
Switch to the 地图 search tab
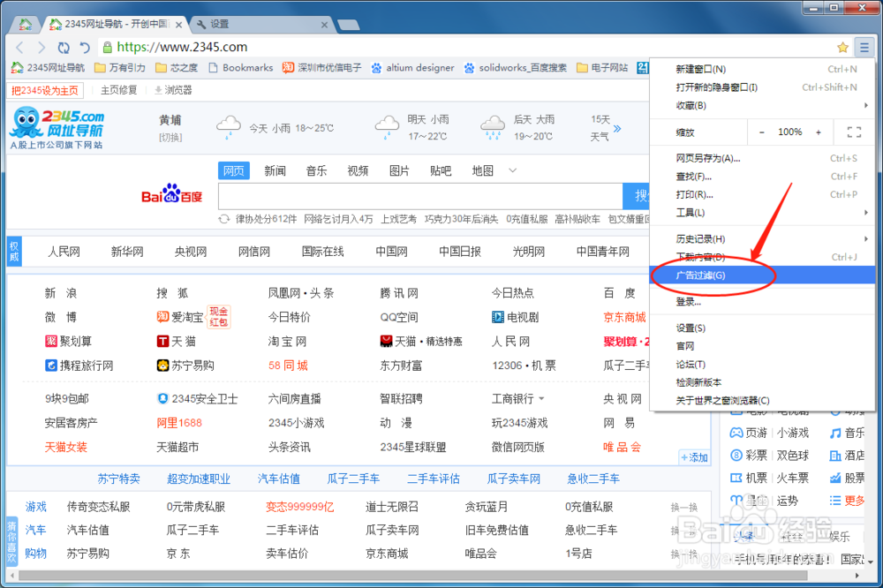483,170
